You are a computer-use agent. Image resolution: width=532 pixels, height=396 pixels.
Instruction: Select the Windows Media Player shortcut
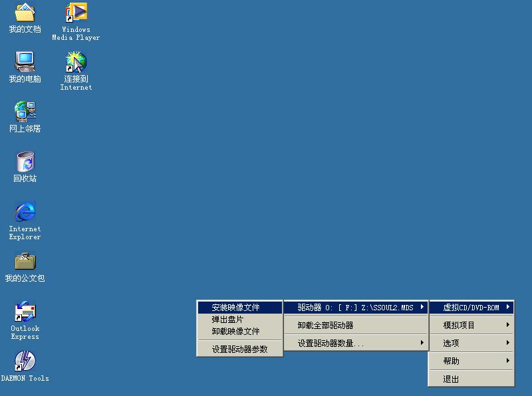76,22
